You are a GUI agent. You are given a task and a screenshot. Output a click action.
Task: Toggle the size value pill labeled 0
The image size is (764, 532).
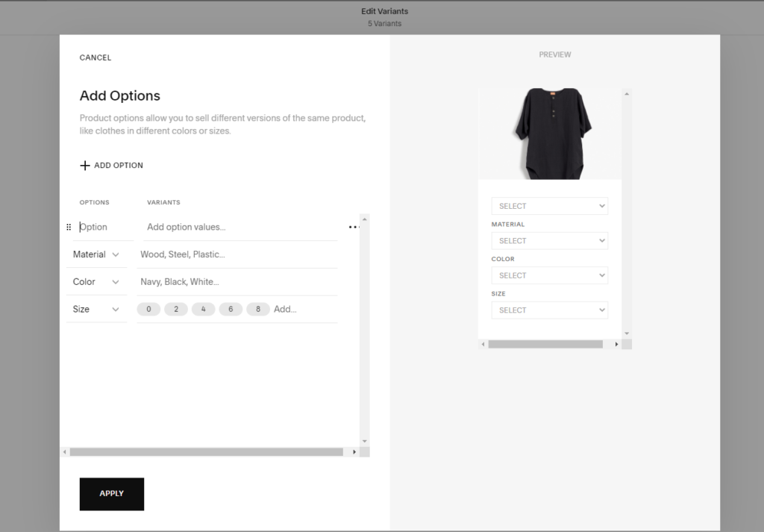pyautogui.click(x=148, y=309)
